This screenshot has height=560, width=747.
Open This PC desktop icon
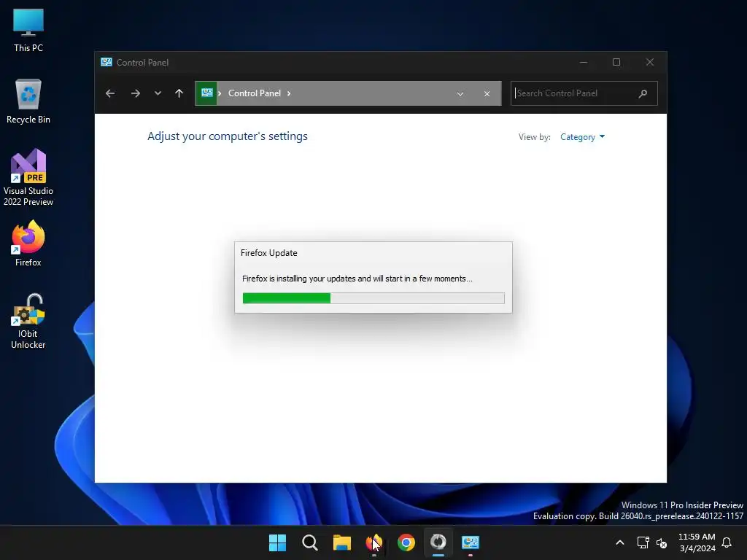(28, 31)
